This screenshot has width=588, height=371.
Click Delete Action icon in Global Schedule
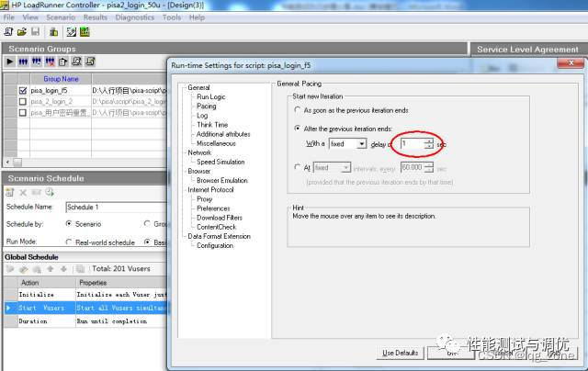(x=37, y=269)
